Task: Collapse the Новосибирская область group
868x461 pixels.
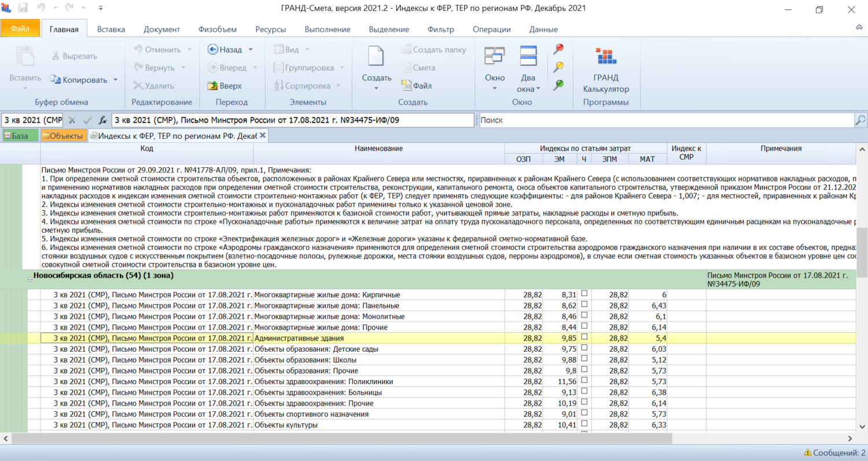Action: [x=30, y=278]
